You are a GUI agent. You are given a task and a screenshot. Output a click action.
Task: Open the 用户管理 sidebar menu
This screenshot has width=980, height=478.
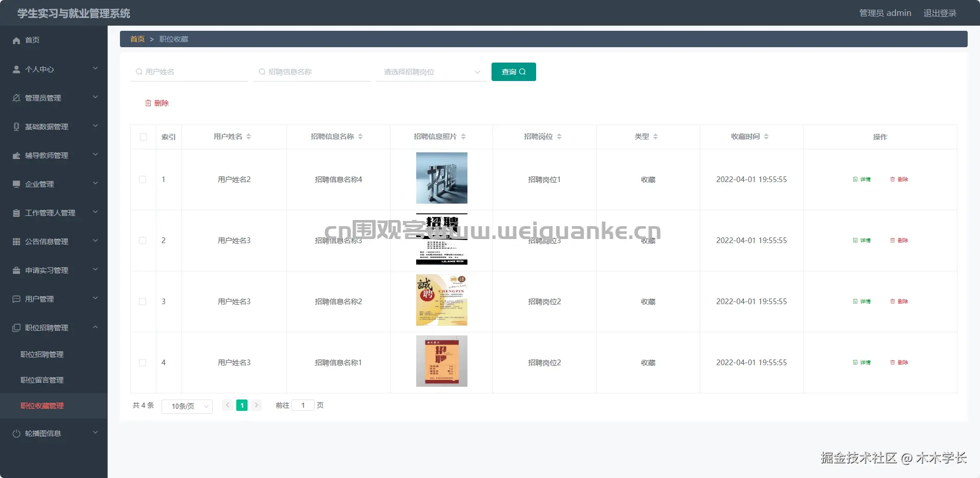54,299
